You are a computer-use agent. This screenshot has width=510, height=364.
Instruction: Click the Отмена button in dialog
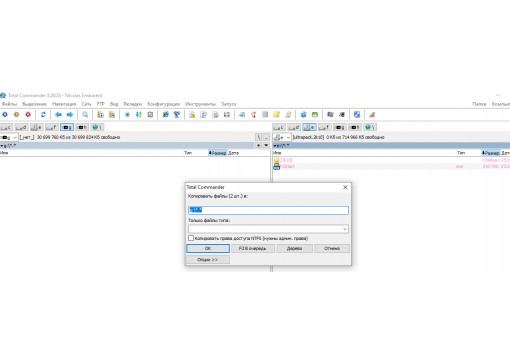[332, 248]
